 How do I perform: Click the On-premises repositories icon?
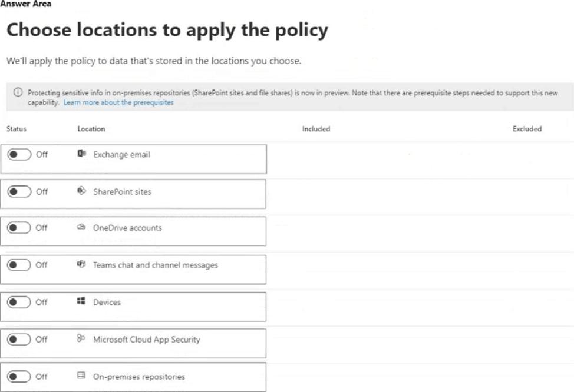pos(81,376)
